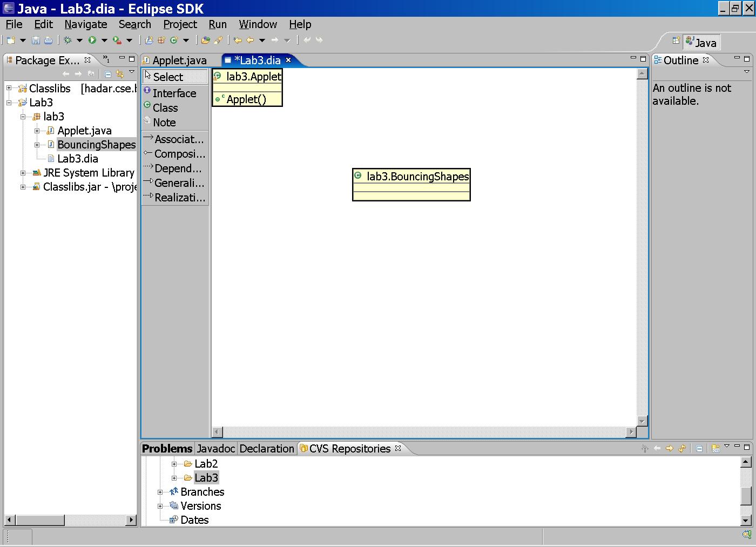The height and width of the screenshot is (547, 756).
Task: Toggle the Select tool in palette
Action: coord(168,77)
